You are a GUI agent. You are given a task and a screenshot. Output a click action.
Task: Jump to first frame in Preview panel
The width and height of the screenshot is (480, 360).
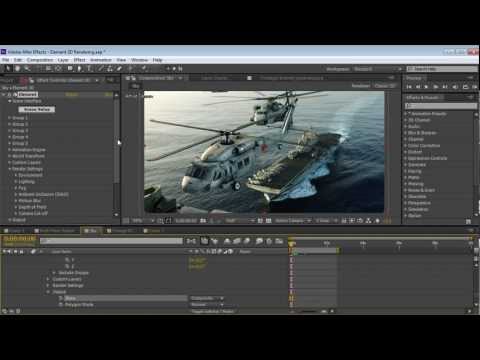[409, 87]
